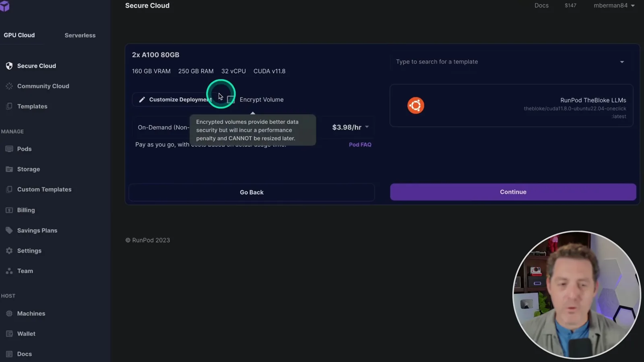Click the 32 vCPU spec text
Viewport: 644px width, 362px height.
(x=233, y=71)
